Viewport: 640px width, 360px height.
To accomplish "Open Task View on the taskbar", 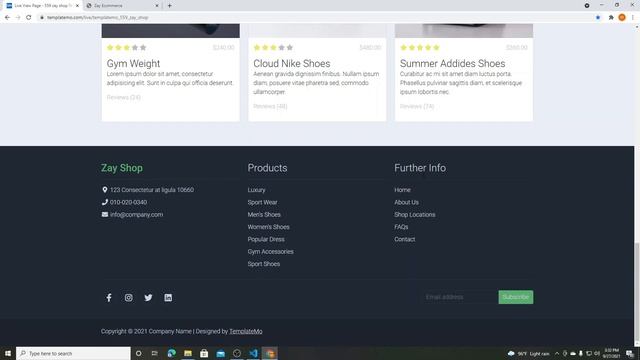I will click(155, 353).
